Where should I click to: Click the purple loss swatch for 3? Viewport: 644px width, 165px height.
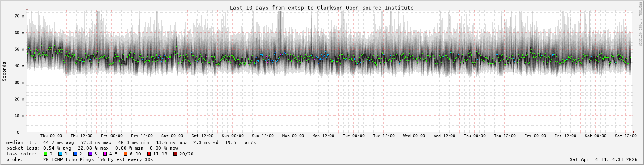[90, 154]
